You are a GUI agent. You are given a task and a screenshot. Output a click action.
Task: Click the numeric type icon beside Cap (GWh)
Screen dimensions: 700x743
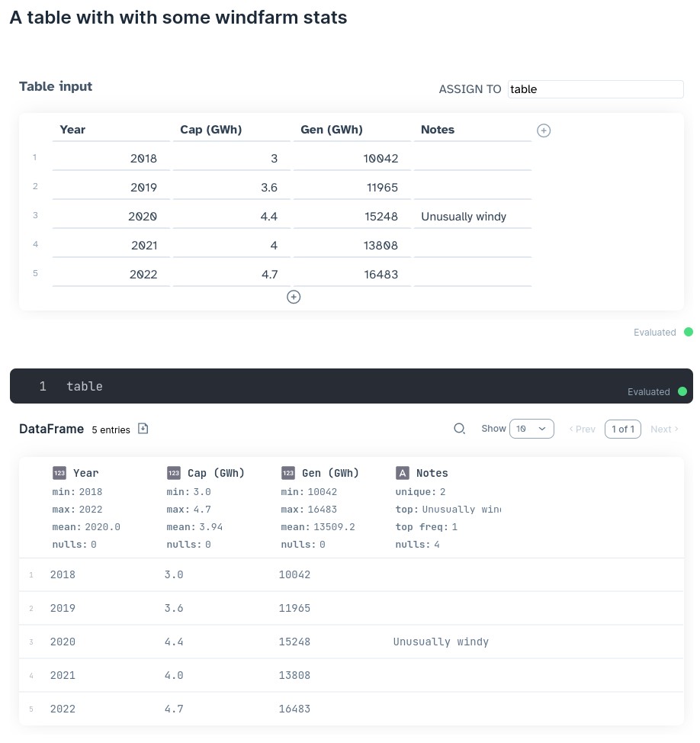click(173, 473)
